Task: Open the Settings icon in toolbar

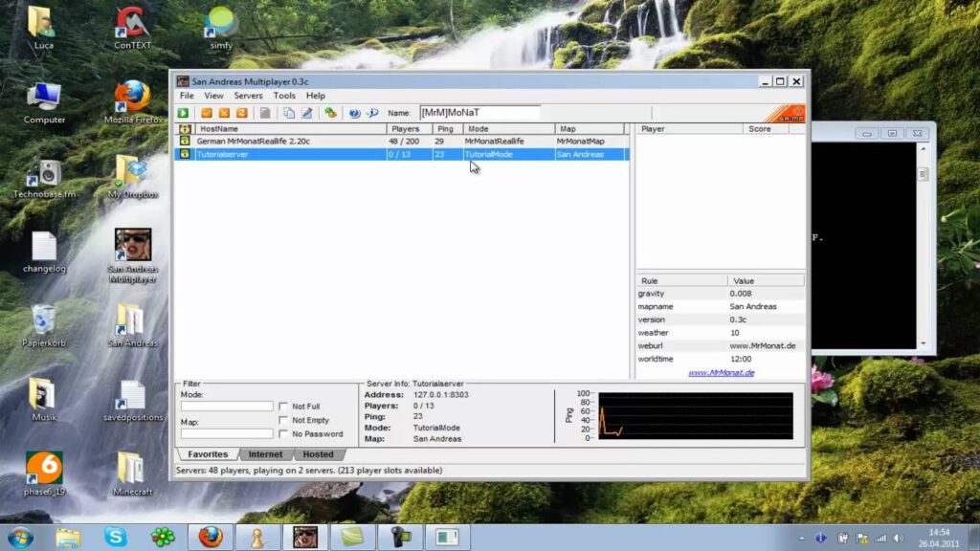Action: [330, 113]
